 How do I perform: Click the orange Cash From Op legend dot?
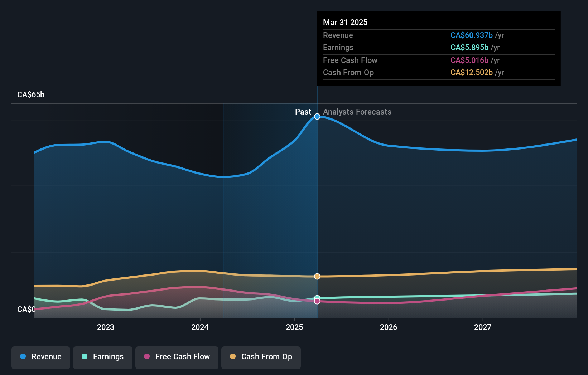[233, 356]
